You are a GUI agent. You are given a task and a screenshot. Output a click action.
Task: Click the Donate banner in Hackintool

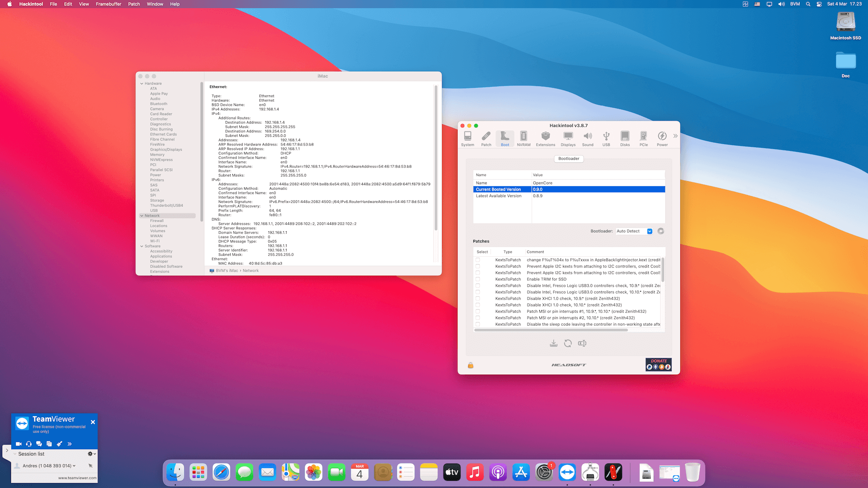(x=659, y=365)
